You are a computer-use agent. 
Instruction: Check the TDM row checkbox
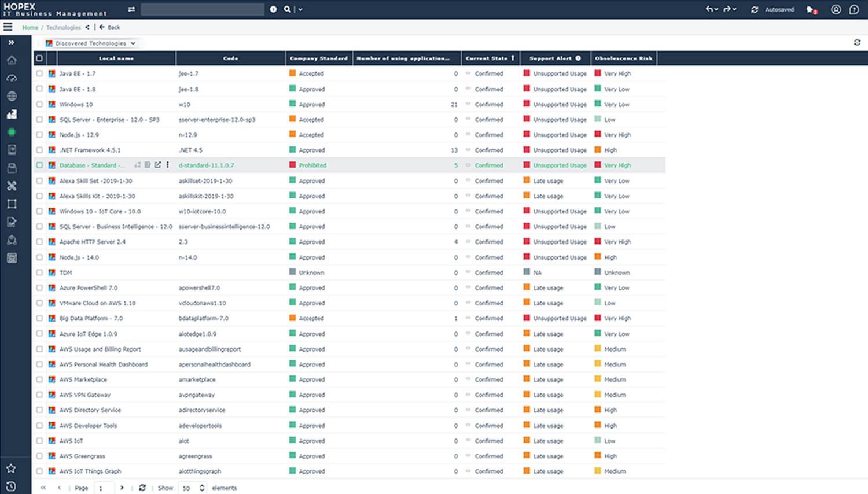(39, 272)
